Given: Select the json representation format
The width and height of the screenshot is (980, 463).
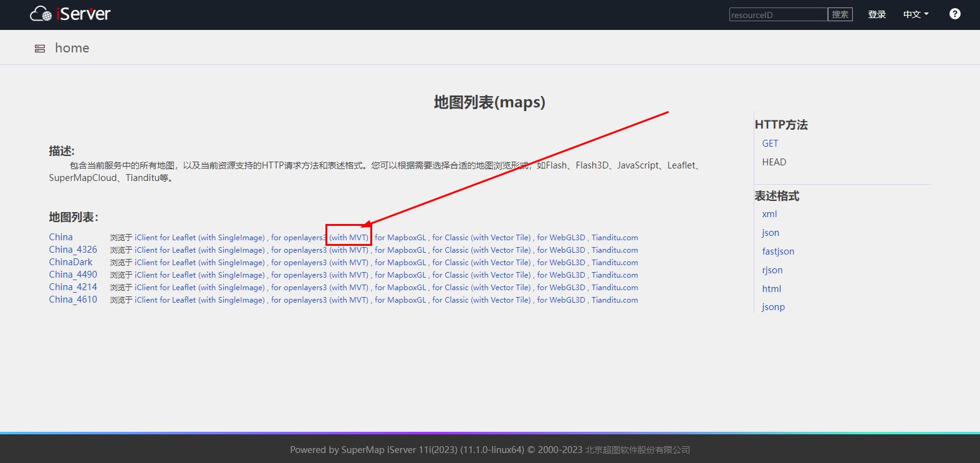Looking at the screenshot, I should point(771,233).
